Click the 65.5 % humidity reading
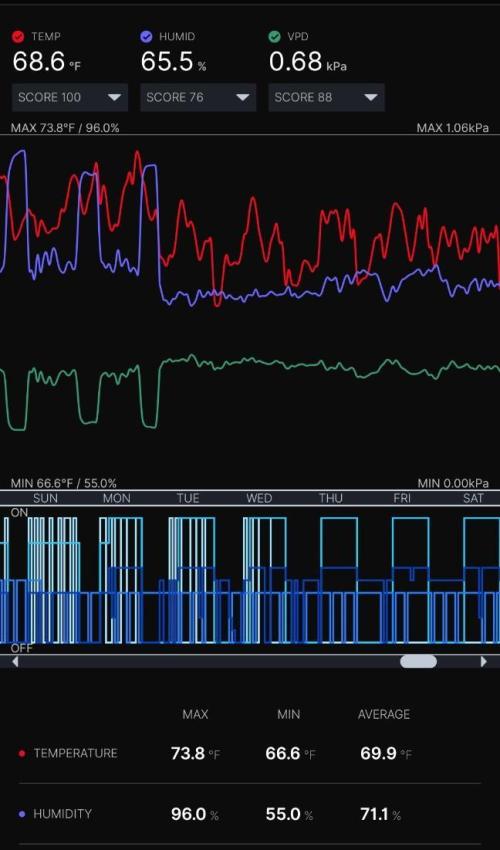Image resolution: width=500 pixels, height=850 pixels. 174,62
